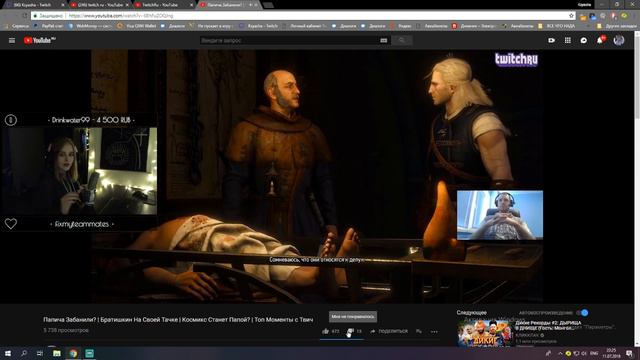Click the Chrome icon in the taskbar
Screen dimensions: 640x360
[73, 353]
